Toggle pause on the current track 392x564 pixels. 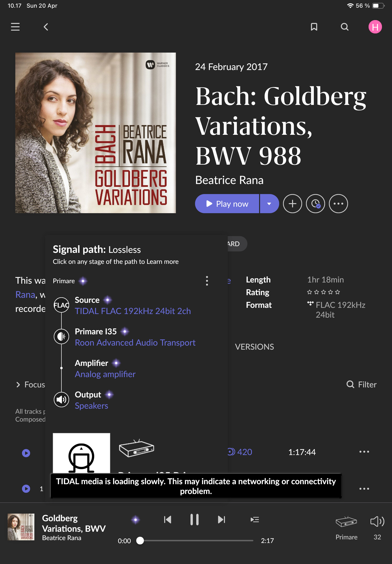(195, 519)
